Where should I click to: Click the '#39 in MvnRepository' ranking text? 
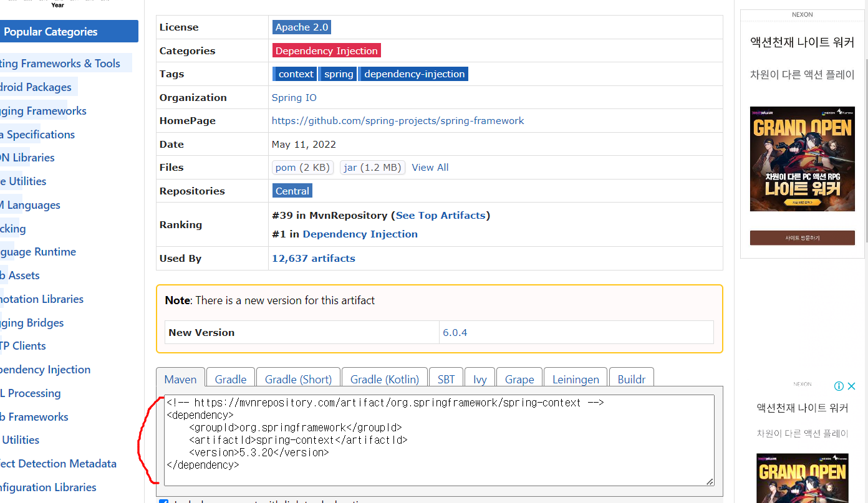pos(329,216)
